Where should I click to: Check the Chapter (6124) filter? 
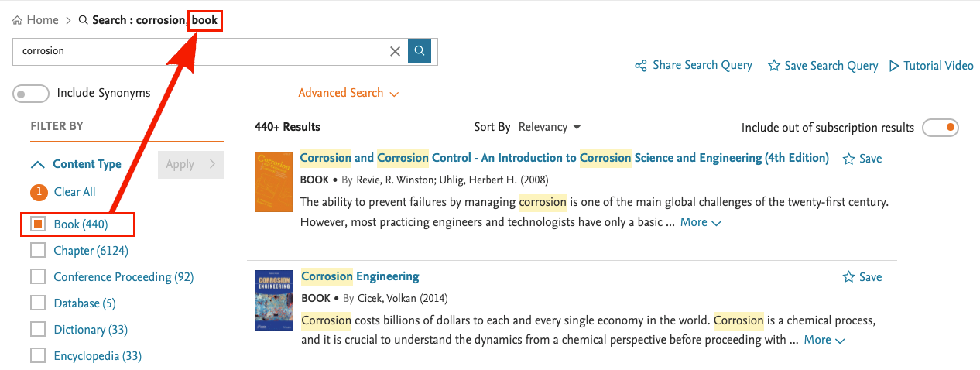[38, 251]
